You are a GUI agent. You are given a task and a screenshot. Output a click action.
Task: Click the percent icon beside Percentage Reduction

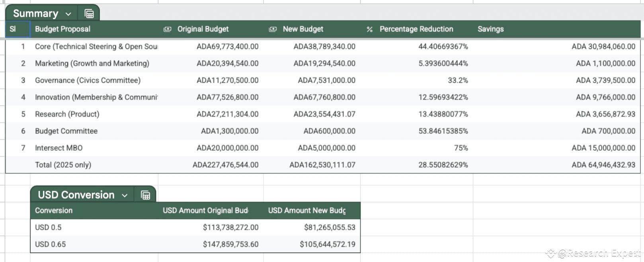pyautogui.click(x=370, y=29)
